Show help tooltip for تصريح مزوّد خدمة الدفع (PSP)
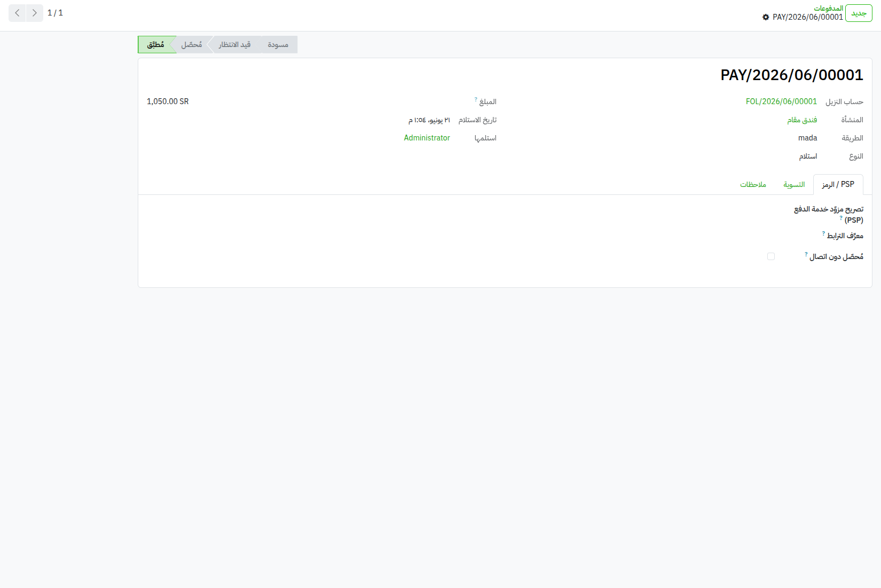 [x=841, y=218]
